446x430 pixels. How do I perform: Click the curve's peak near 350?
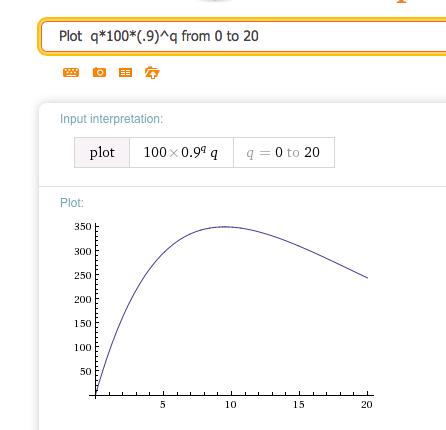[225, 227]
